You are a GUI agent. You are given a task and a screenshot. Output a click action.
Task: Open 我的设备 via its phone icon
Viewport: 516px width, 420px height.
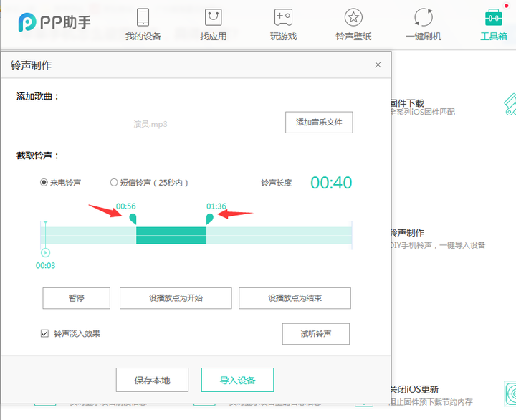tap(143, 17)
